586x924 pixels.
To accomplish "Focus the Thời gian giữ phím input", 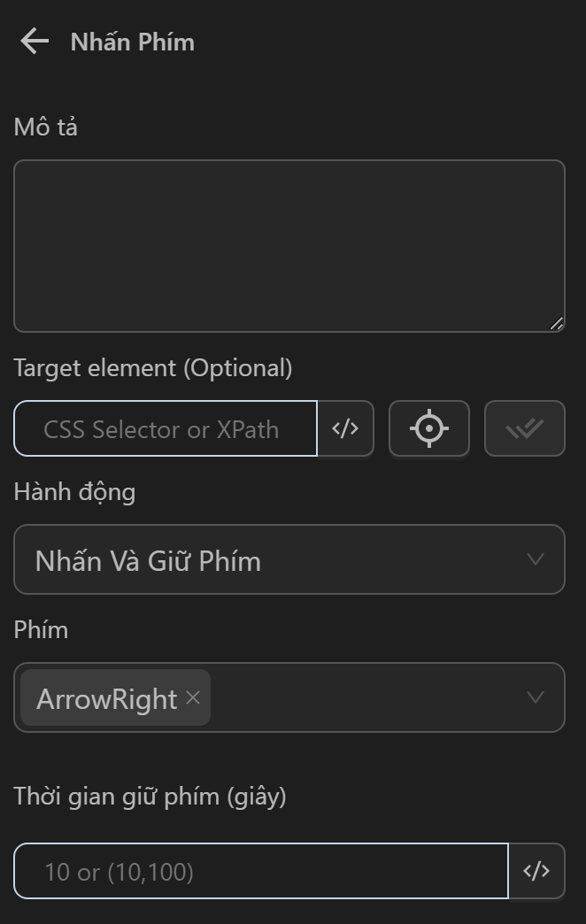I will [x=260, y=872].
